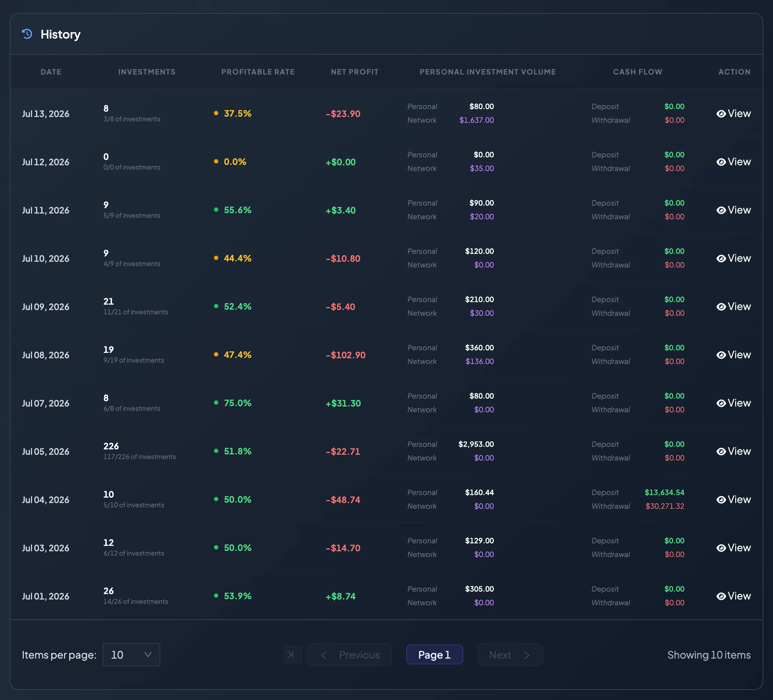
Task: Click the Net Profit column header
Action: (x=355, y=72)
